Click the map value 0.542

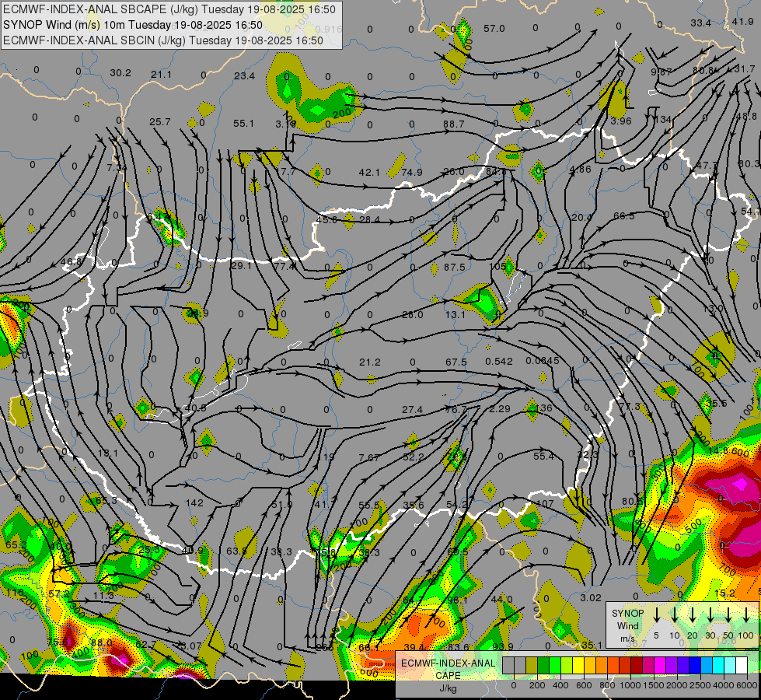point(499,362)
